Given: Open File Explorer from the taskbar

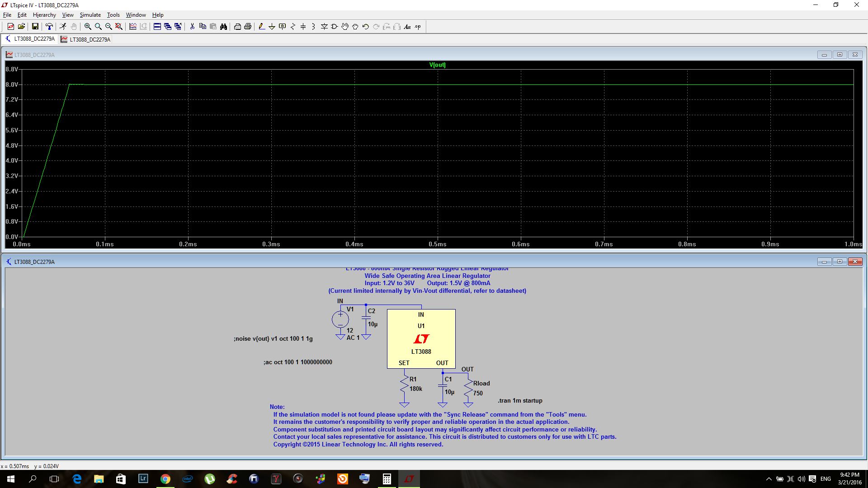Looking at the screenshot, I should point(99,479).
